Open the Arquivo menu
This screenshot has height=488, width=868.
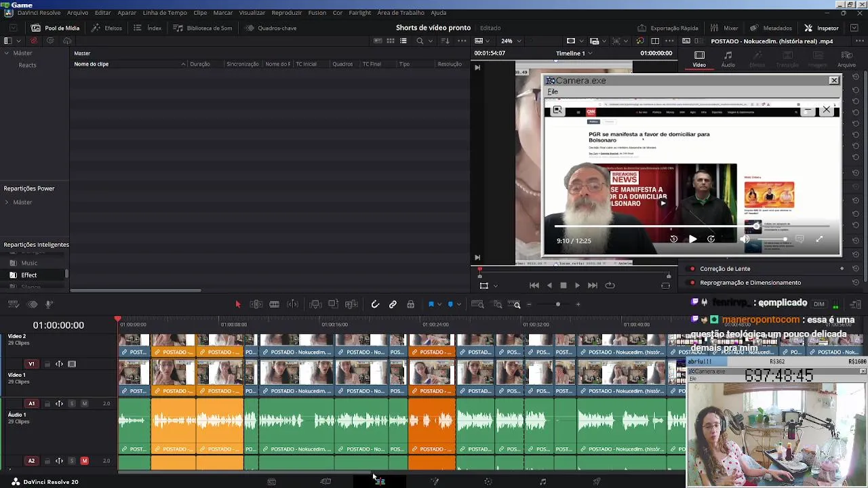(x=77, y=13)
